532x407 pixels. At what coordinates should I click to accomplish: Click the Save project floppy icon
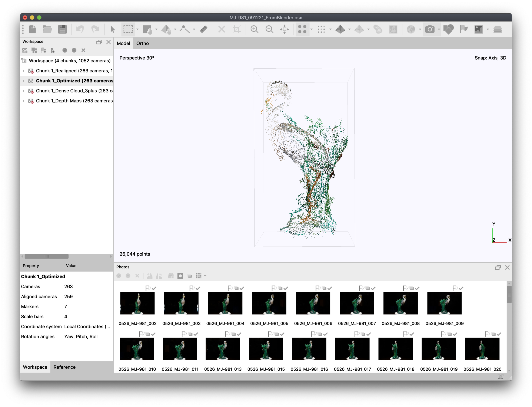[62, 29]
